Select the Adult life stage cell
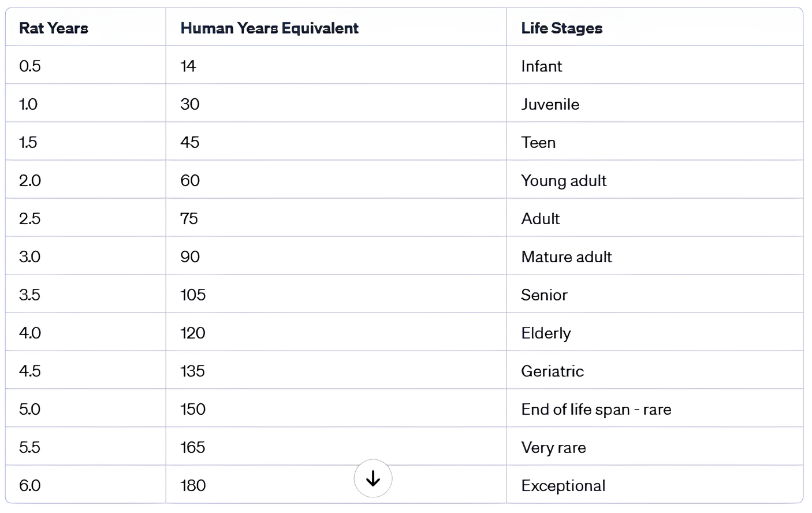 coord(540,218)
